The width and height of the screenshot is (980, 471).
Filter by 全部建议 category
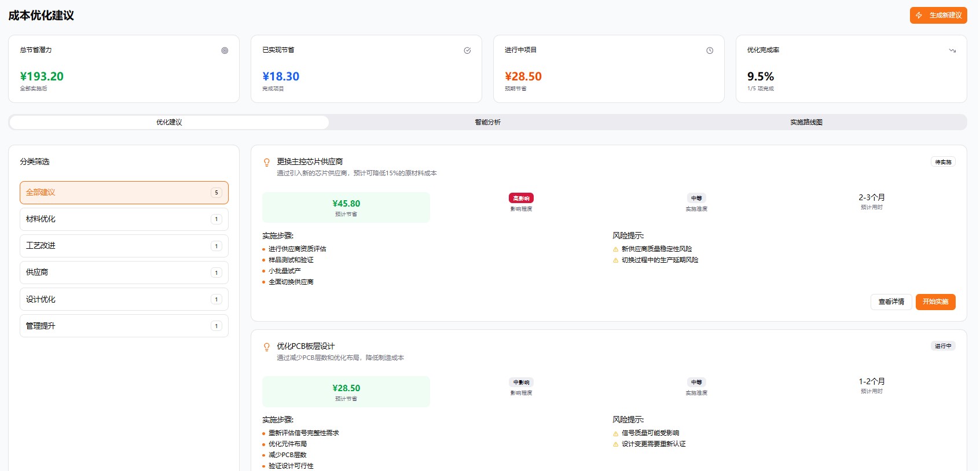124,193
